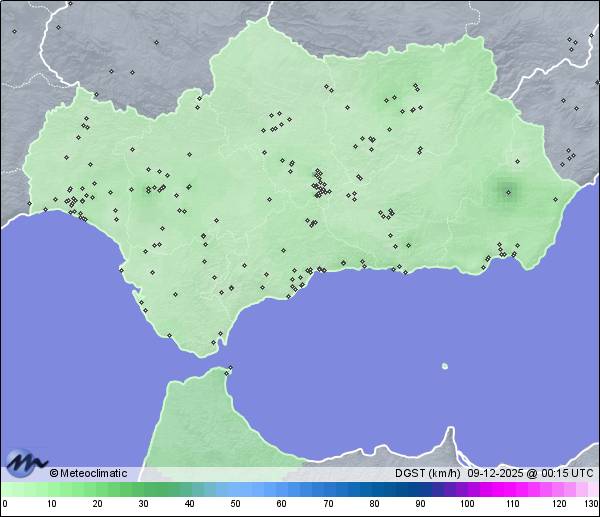Click the southernmost station marker on Spain's coast
The image size is (600, 517).
pyautogui.click(x=213, y=343)
